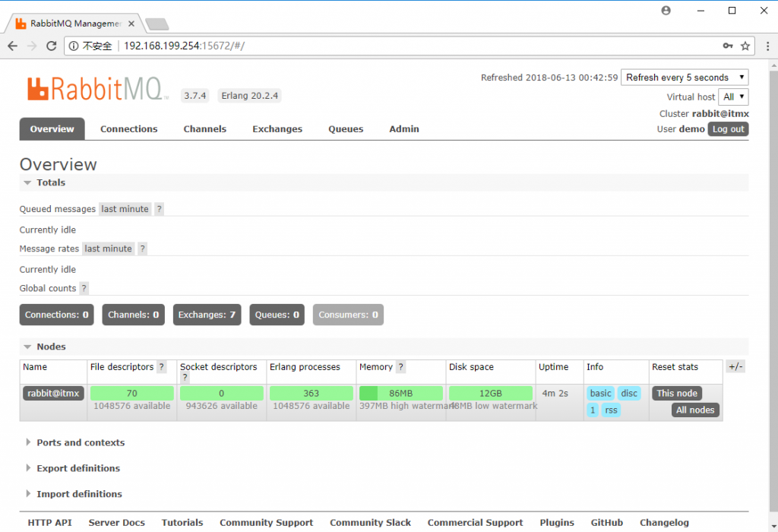Image resolution: width=778 pixels, height=532 pixels.
Task: Expand the Ports and contexts section
Action: [x=80, y=442]
